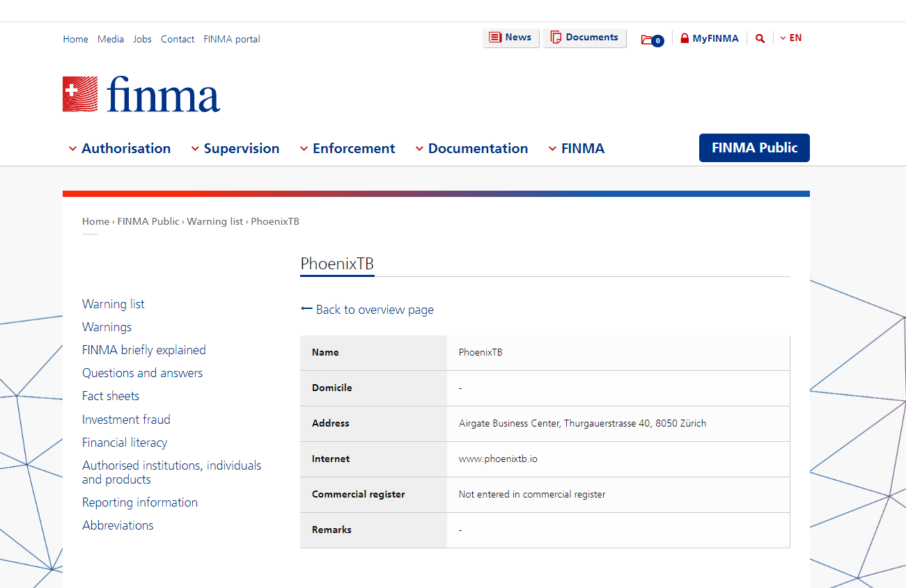Click the FINMA logo
Viewport: 906px width, 588px height.
[141, 94]
